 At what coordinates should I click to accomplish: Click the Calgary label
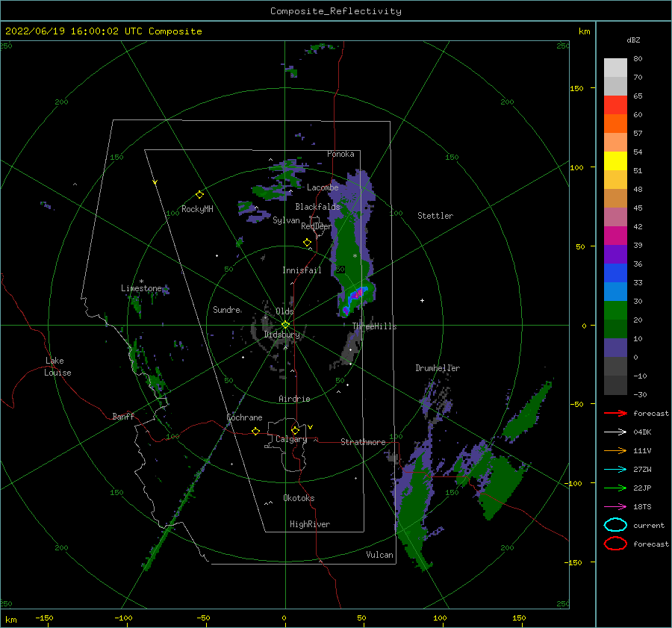pos(291,439)
